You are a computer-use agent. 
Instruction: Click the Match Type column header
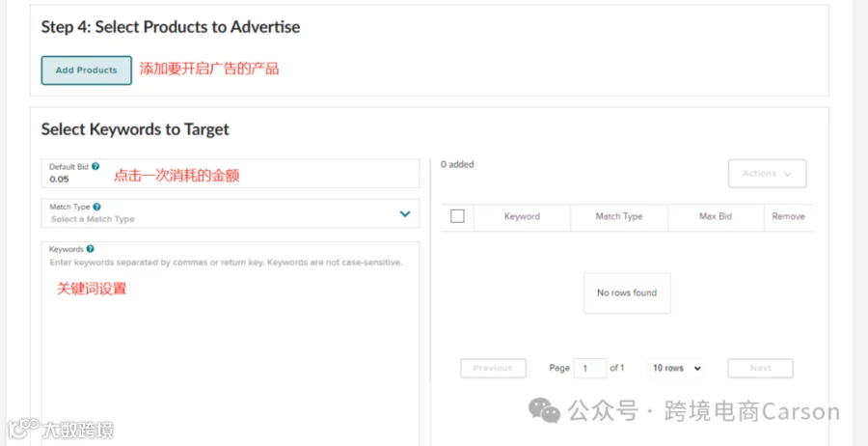click(619, 216)
